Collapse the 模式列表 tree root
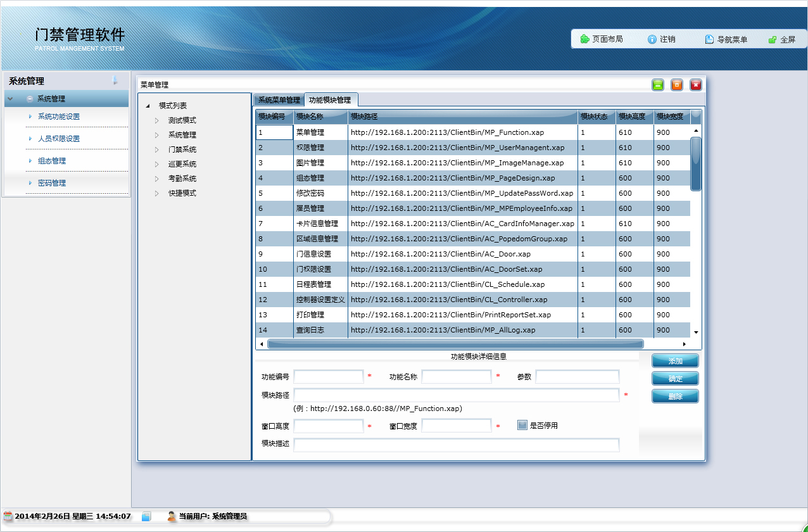This screenshot has width=808, height=532. click(x=148, y=106)
